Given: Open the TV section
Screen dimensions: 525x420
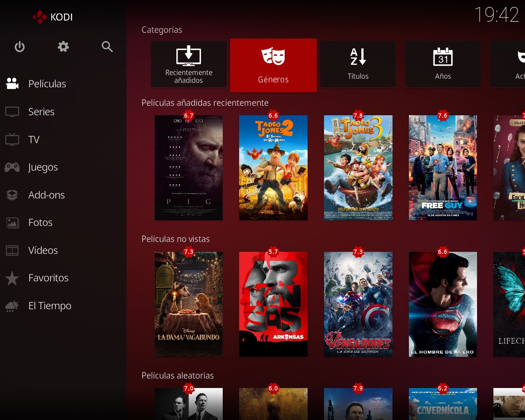Looking at the screenshot, I should tap(34, 139).
